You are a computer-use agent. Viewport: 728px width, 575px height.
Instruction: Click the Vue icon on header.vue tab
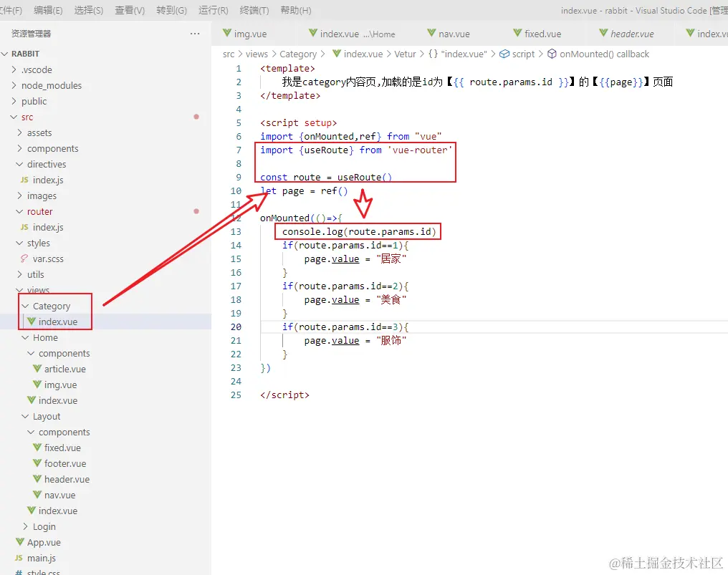click(603, 33)
